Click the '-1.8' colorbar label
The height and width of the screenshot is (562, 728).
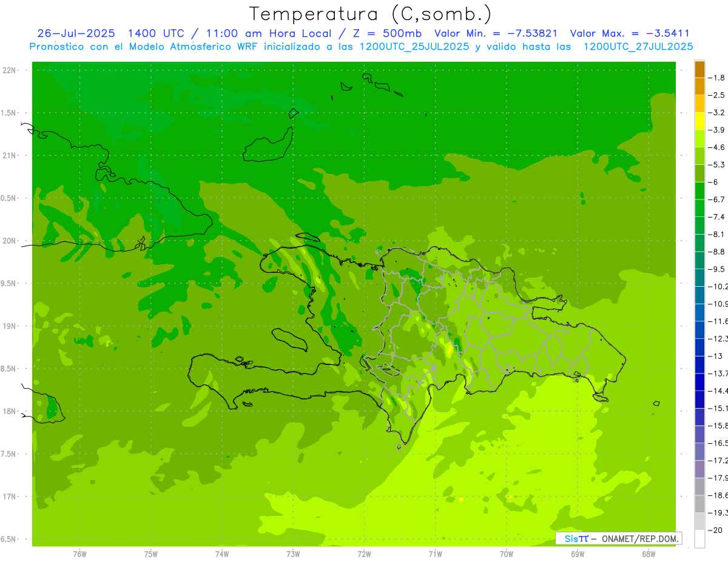tap(717, 78)
